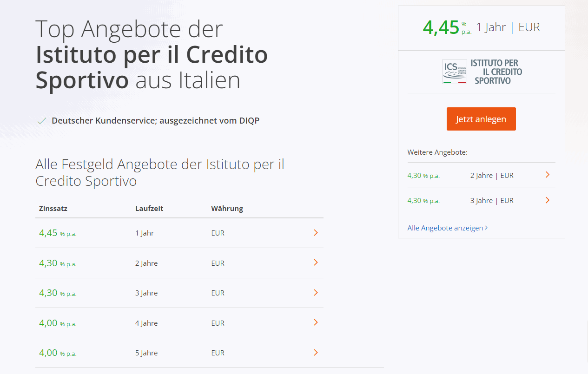Screen dimensions: 588x374
Task: Click the small chevron after Alle Angebote anzeigen
Action: click(486, 228)
